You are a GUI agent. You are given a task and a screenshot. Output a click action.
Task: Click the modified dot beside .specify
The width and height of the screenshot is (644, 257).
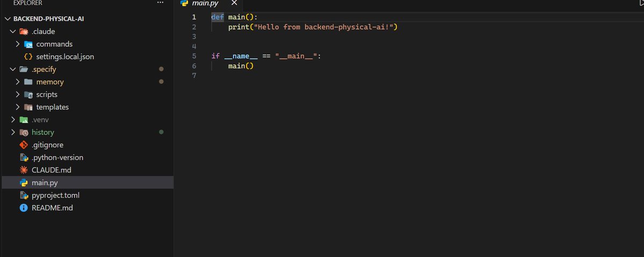162,69
